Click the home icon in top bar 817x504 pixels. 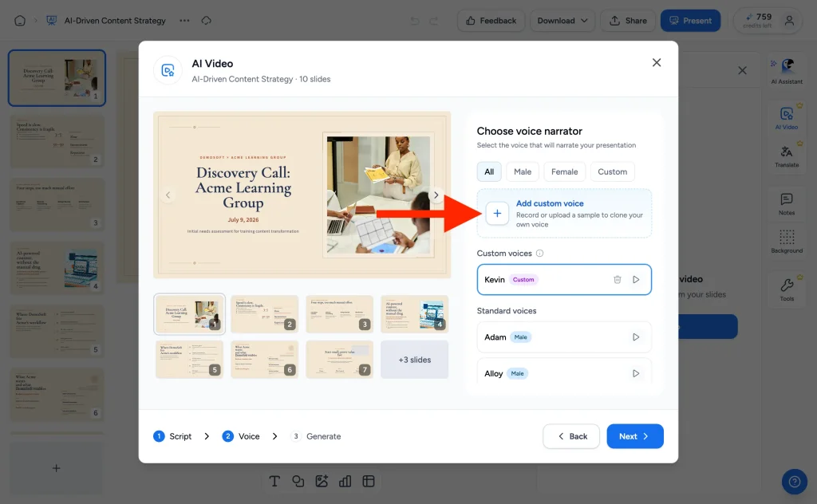tap(20, 21)
